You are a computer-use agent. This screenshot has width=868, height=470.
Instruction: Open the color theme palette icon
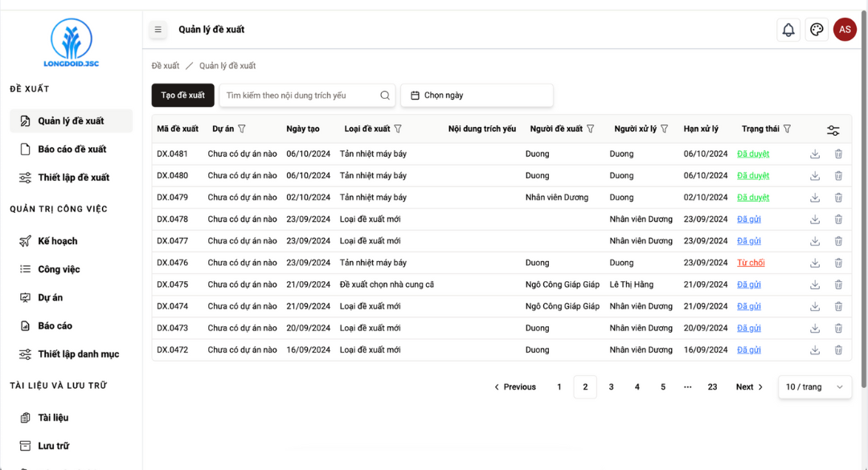817,30
